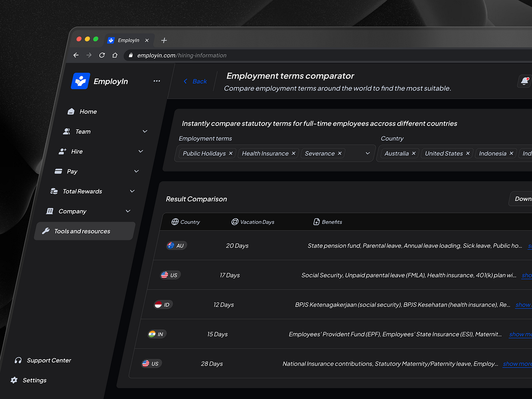Open the Employment terms dropdown arrow

tap(367, 153)
